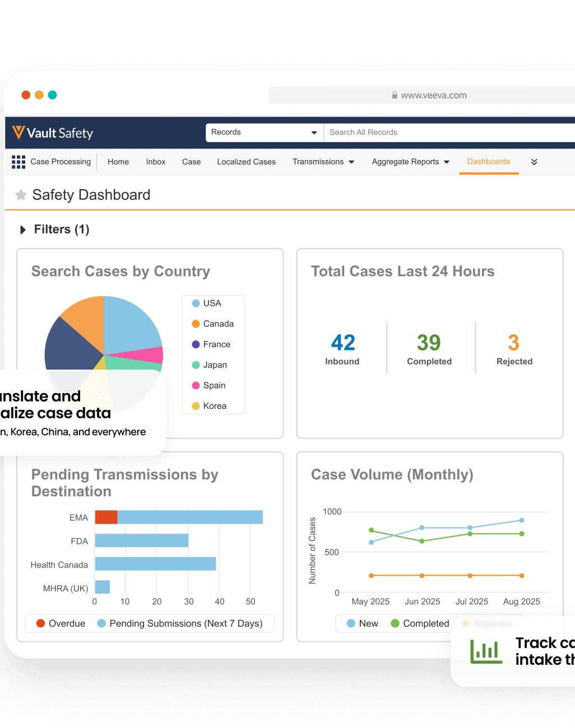The width and height of the screenshot is (575, 728).
Task: Click the red window dot
Action: point(26,95)
